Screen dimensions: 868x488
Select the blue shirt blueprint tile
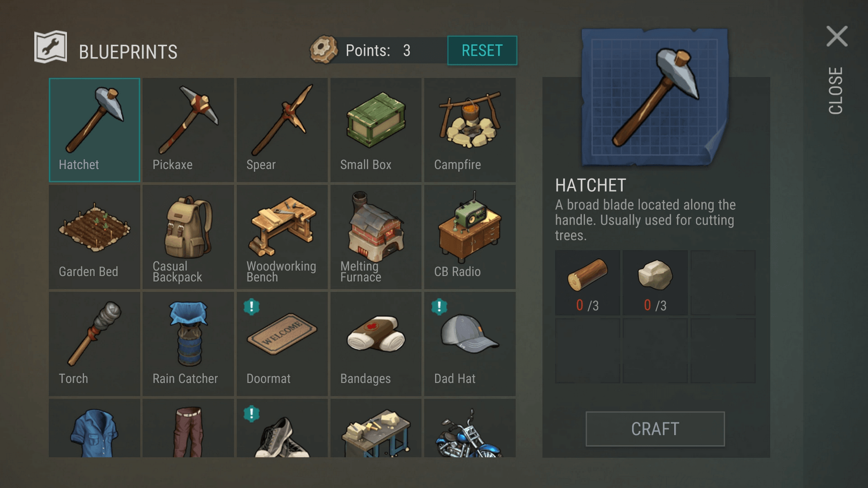pos(94,428)
